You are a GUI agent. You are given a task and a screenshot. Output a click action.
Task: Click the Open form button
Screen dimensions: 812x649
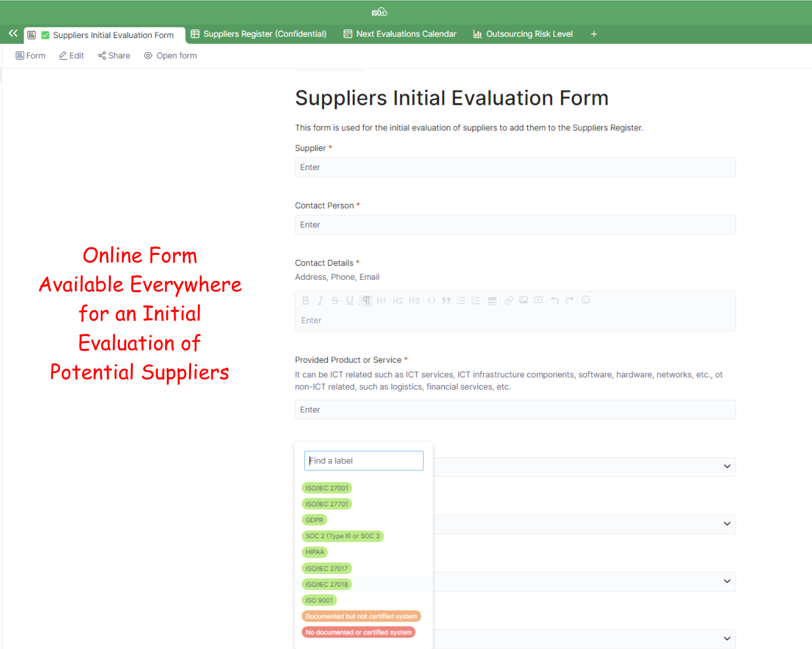[170, 56]
